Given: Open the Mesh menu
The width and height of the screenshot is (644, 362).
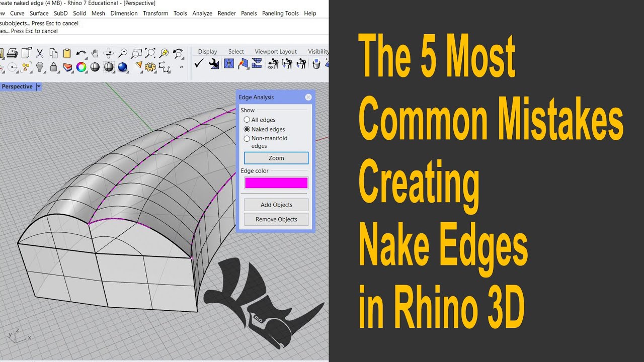Looking at the screenshot, I should [98, 13].
